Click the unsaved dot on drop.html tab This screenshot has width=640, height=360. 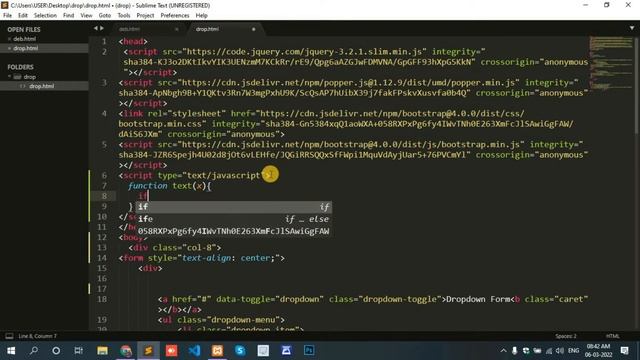[x=253, y=29]
